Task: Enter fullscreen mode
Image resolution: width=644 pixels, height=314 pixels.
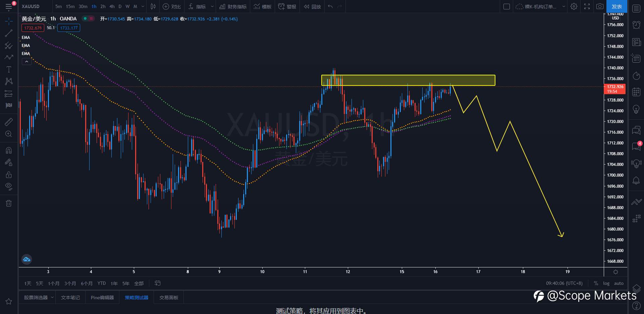Action: coord(587,6)
